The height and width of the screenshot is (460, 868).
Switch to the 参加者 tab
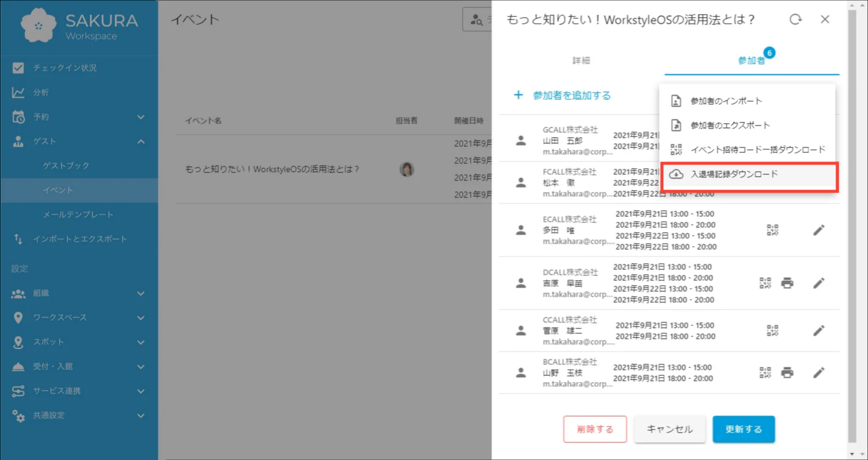[x=752, y=60]
